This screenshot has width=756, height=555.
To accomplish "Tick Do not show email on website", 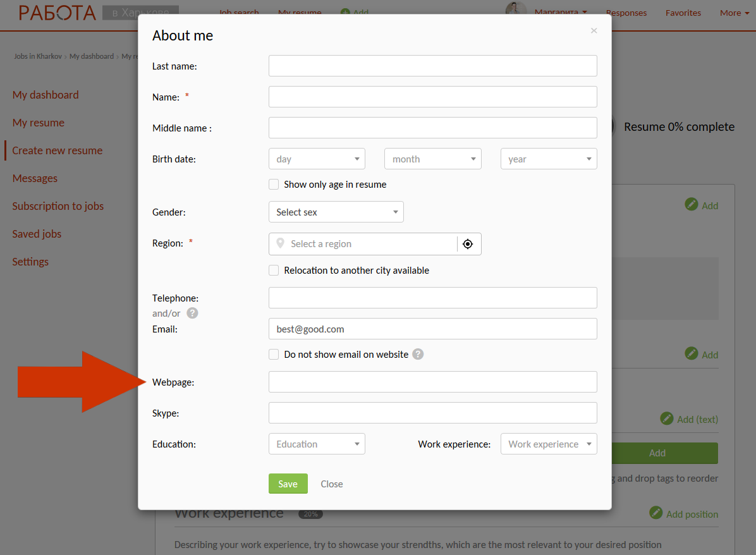I will pos(274,355).
